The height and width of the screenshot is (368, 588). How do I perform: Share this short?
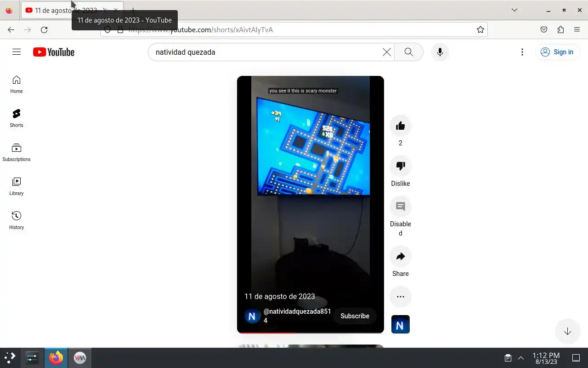[401, 257]
